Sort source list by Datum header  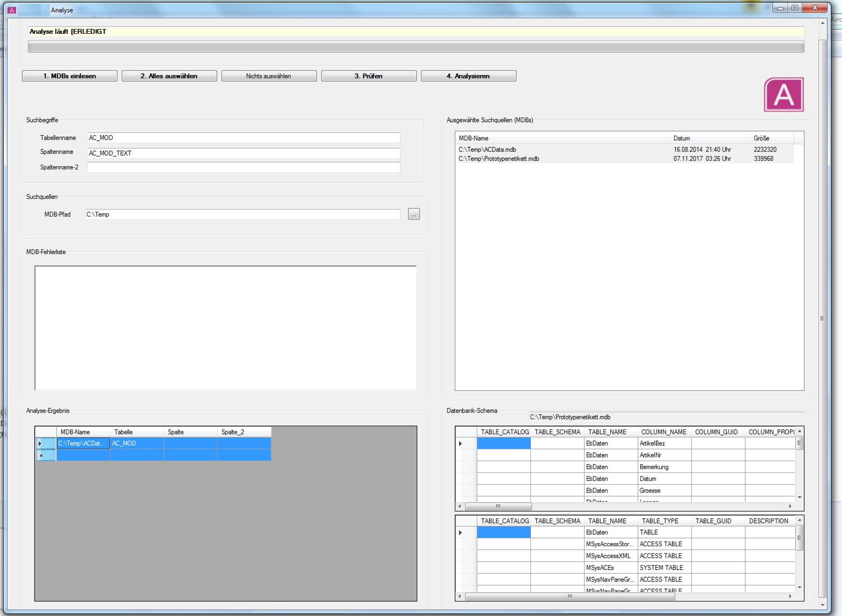pyautogui.click(x=710, y=138)
